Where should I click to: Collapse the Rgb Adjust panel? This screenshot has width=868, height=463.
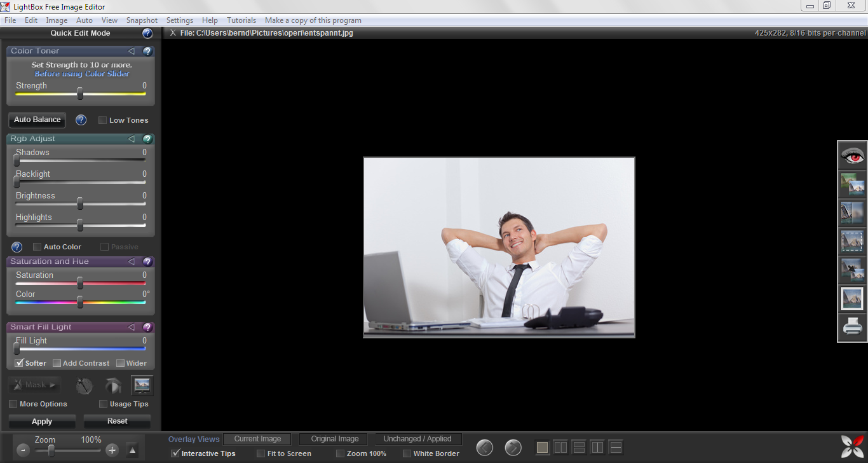[132, 138]
